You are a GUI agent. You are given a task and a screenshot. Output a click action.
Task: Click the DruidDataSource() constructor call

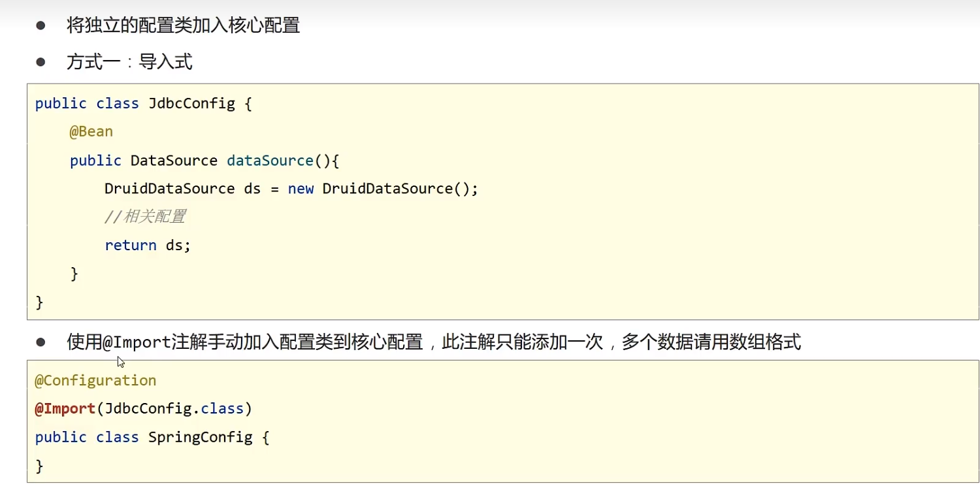click(x=400, y=189)
